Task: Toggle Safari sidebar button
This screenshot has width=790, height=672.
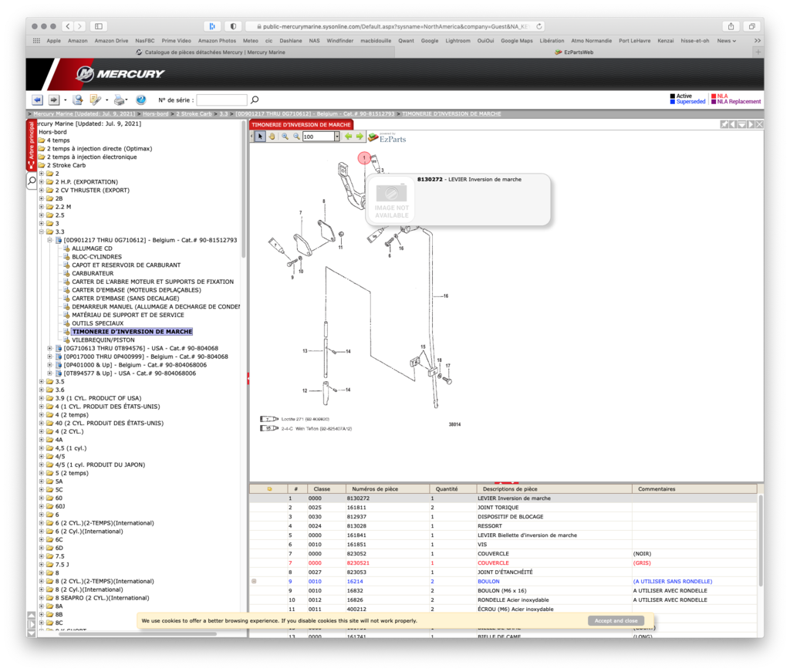Action: pyautogui.click(x=99, y=26)
